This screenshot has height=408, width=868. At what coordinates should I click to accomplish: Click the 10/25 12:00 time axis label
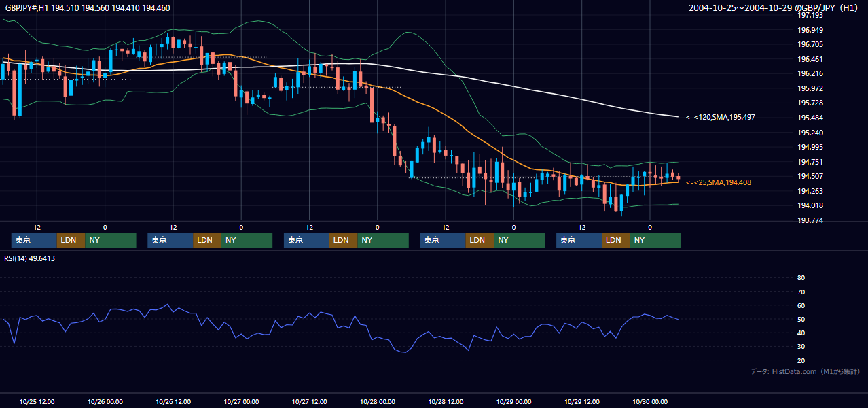(x=37, y=401)
